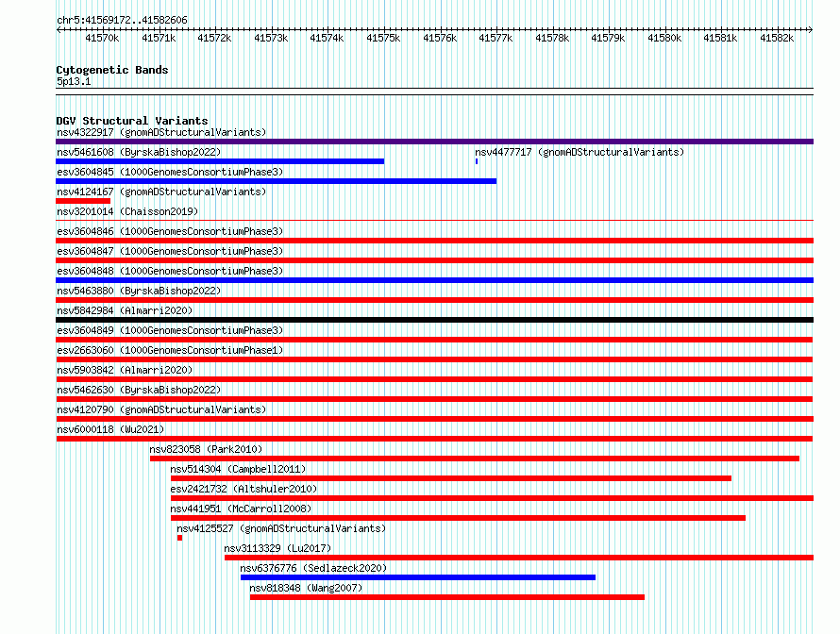The width and height of the screenshot is (840, 634).
Task: Open nsv3113329 (Lu2017) label
Action: click(277, 548)
